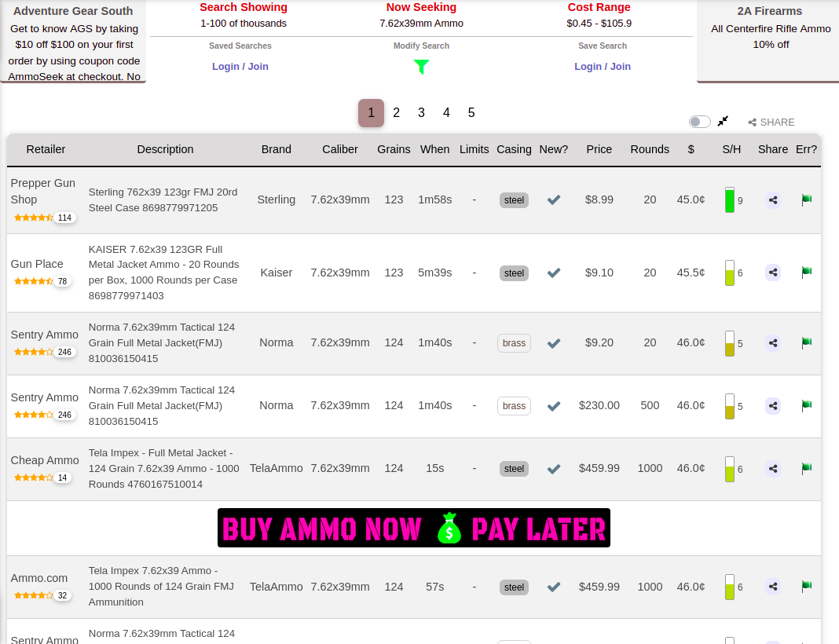
Task: Click the collapse arrows icon near SHARE
Action: [x=723, y=122]
